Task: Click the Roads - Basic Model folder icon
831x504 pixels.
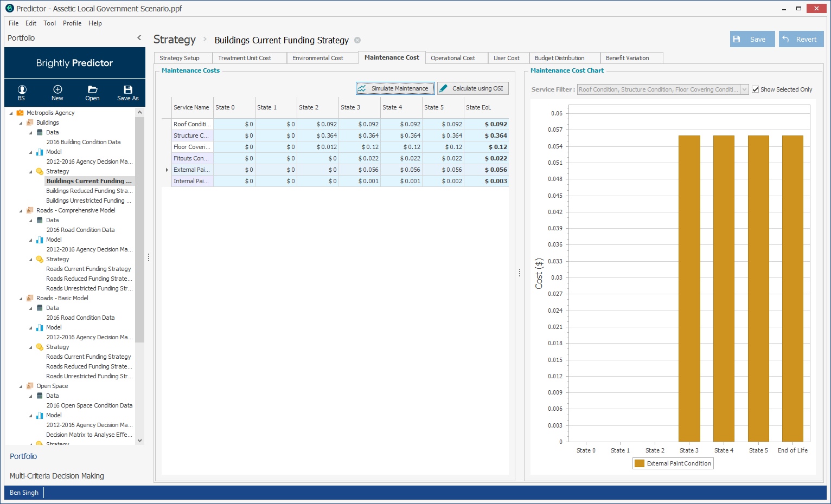Action: 30,298
